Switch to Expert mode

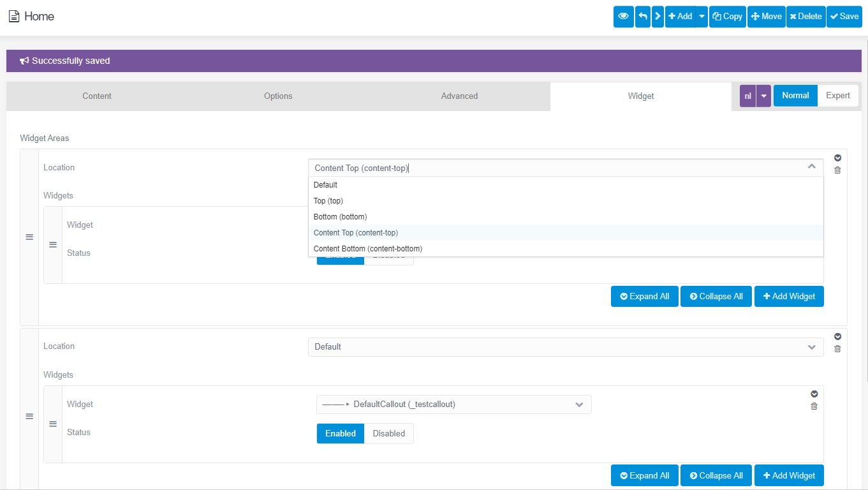coord(838,96)
